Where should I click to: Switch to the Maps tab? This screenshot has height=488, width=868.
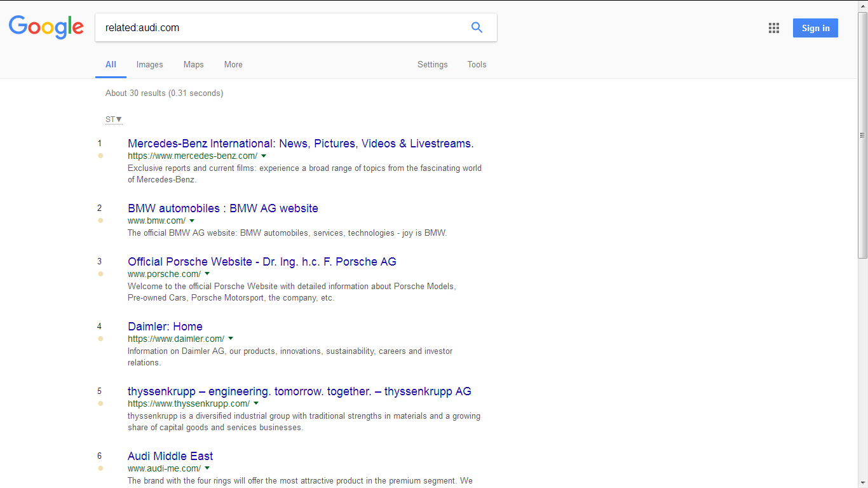(x=193, y=64)
